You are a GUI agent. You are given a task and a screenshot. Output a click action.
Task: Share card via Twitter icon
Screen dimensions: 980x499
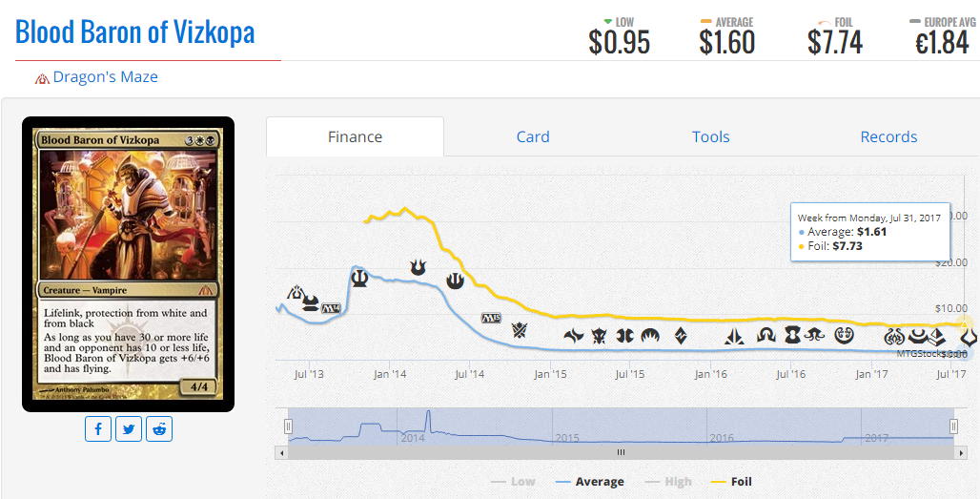point(129,429)
